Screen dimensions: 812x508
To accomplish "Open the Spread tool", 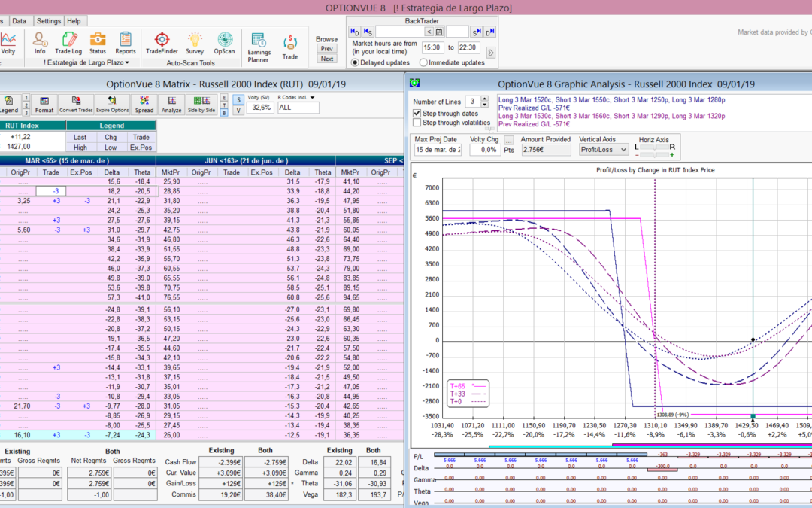I will 144,104.
